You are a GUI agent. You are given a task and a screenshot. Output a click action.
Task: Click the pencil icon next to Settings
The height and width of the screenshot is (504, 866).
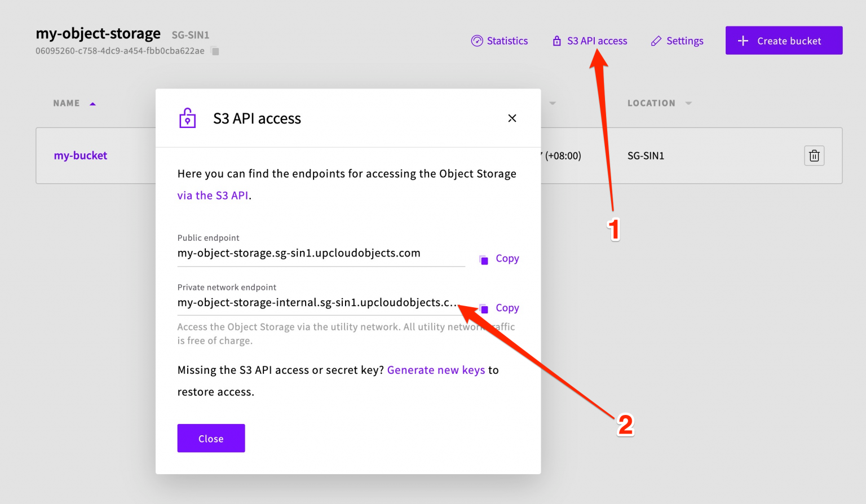[x=656, y=41]
